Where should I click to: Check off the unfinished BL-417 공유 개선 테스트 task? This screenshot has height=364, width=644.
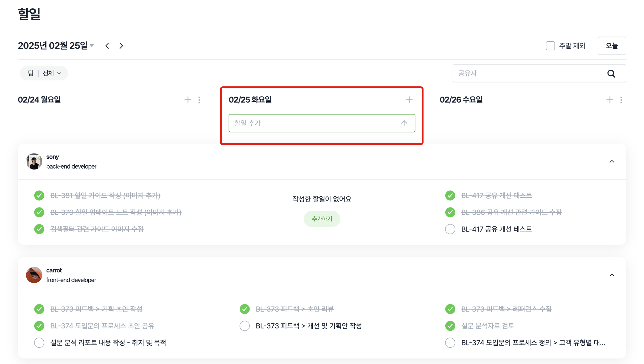(x=450, y=229)
